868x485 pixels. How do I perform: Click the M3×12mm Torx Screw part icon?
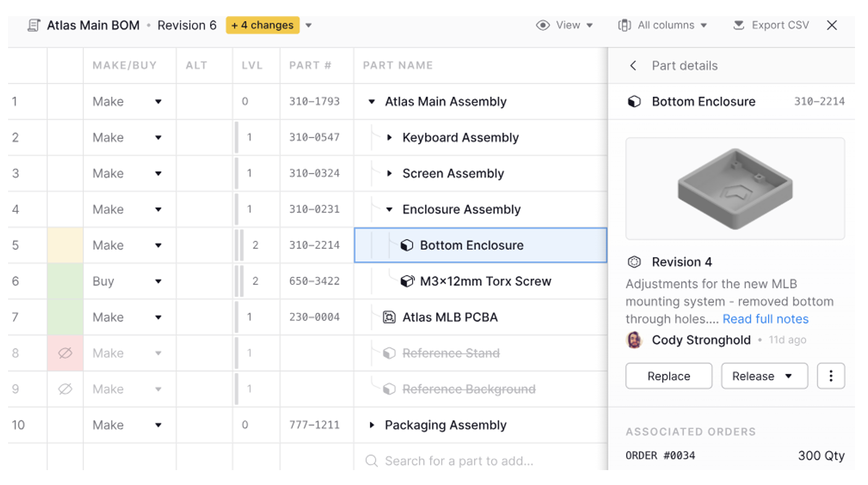tap(406, 281)
